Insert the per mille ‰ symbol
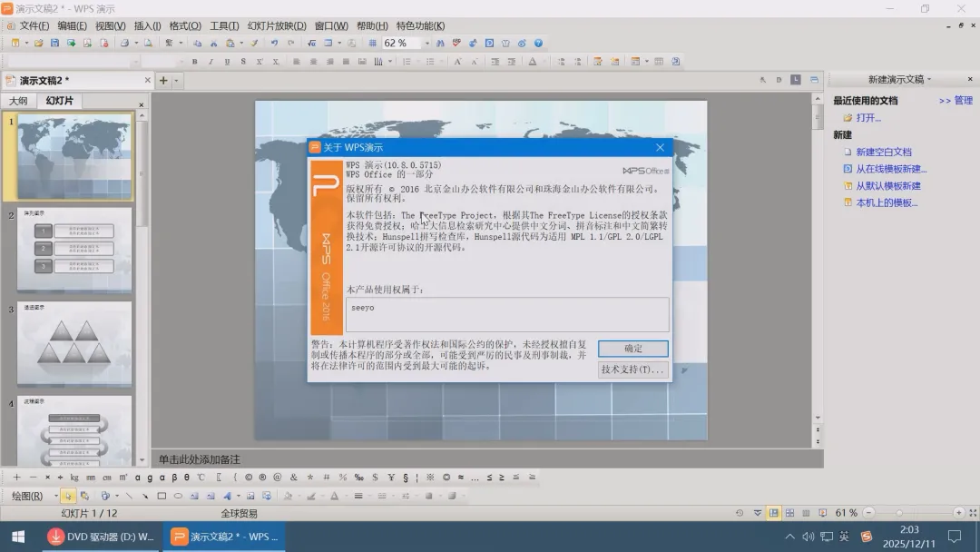 (x=358, y=477)
